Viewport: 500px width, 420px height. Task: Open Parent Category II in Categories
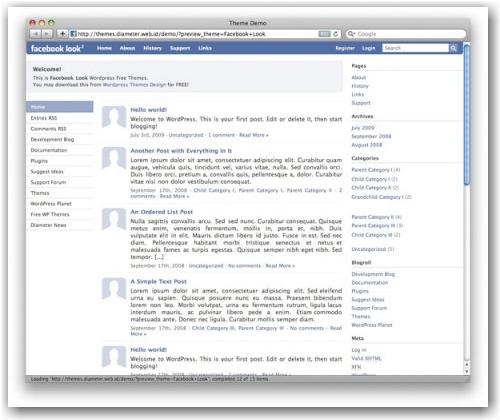coord(373,217)
